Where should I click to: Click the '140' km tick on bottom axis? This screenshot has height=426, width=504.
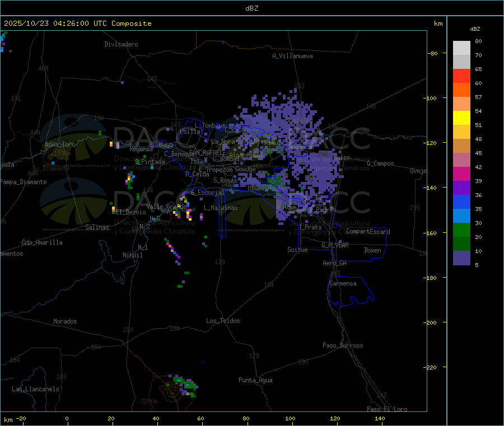coord(380,418)
